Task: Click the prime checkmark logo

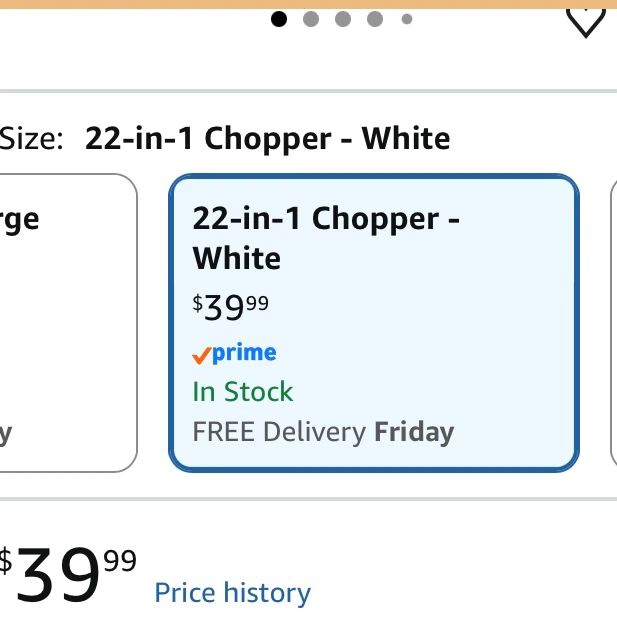Action: click(235, 353)
